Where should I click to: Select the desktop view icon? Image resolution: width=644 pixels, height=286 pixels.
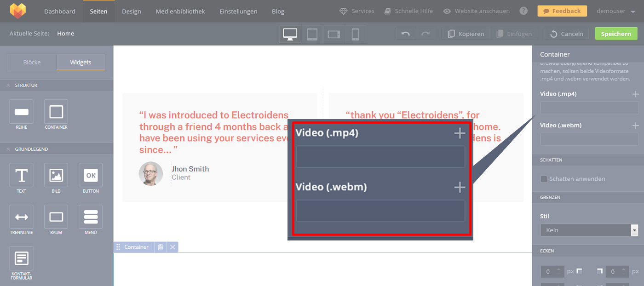[x=290, y=34]
